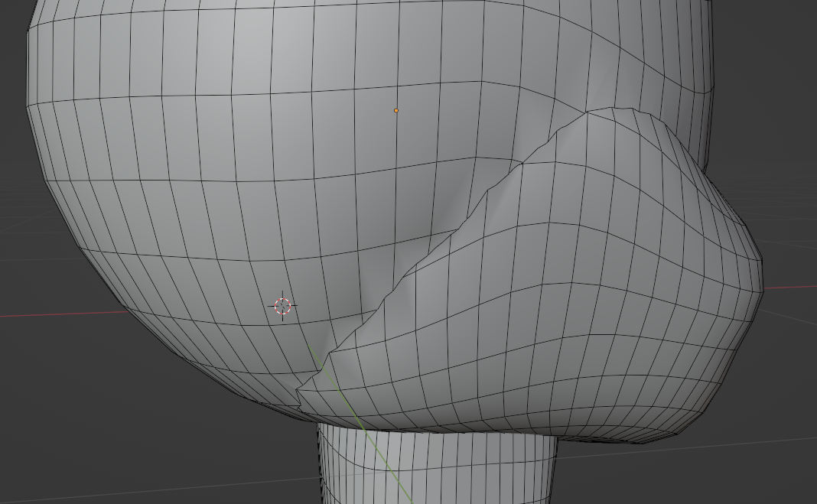Click the red-white 3D cursor crosshair

click(x=283, y=306)
